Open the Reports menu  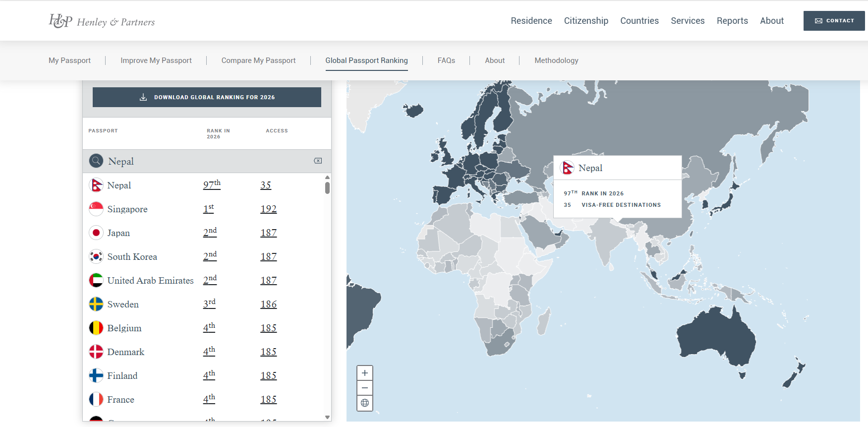(x=732, y=21)
